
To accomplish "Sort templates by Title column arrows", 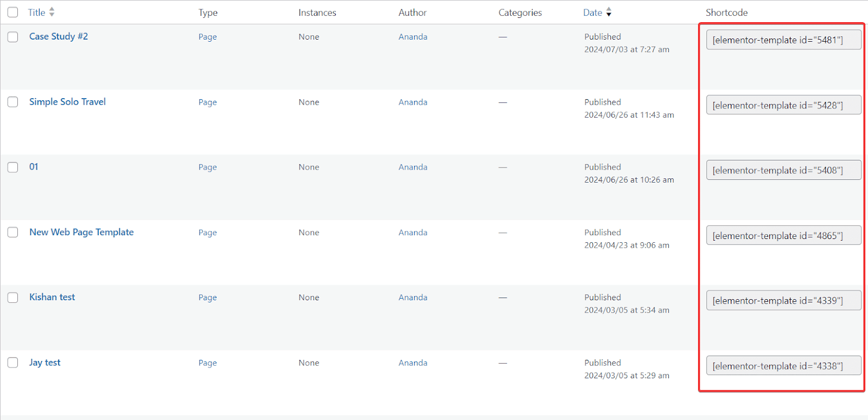I will pos(52,12).
